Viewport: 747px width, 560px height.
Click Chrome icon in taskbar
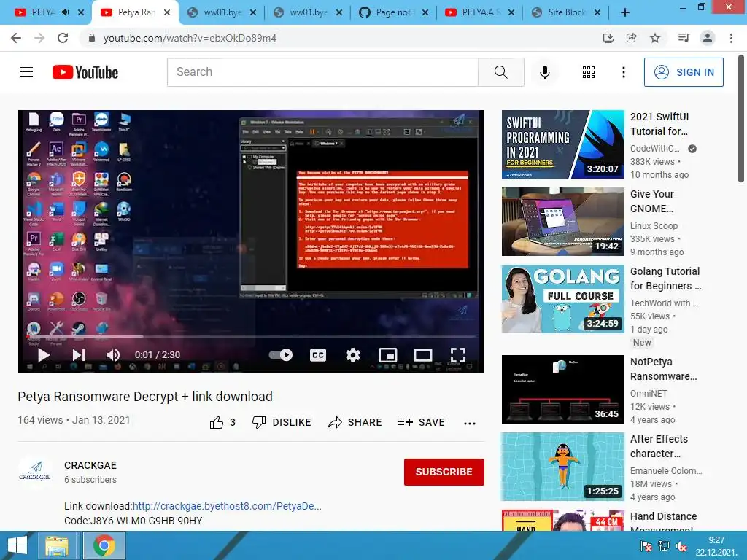pos(104,545)
